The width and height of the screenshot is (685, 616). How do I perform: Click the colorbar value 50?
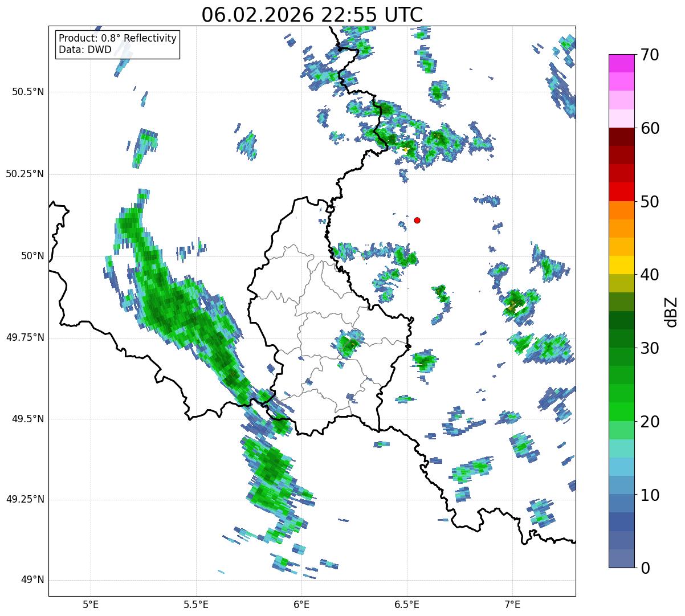(x=650, y=202)
